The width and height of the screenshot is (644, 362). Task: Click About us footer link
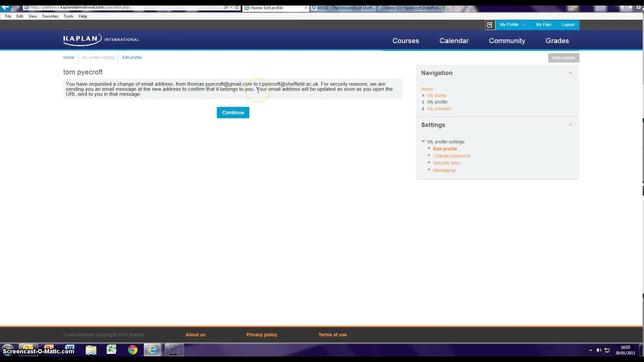(195, 335)
